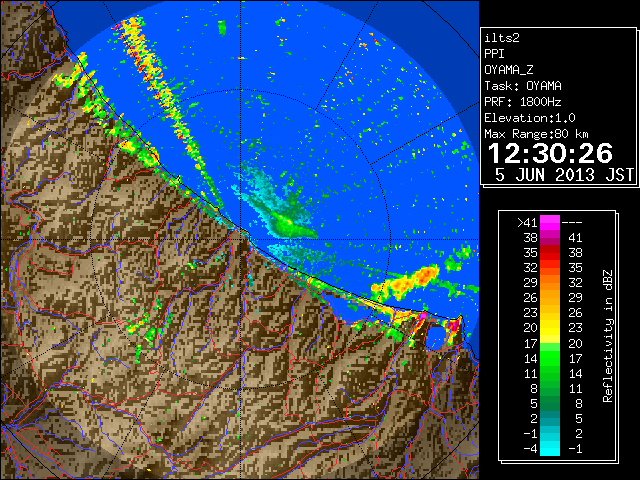Pick the teal 2–5 dBZ color band
Viewport: 640px width, 480px height.
(x=550, y=418)
